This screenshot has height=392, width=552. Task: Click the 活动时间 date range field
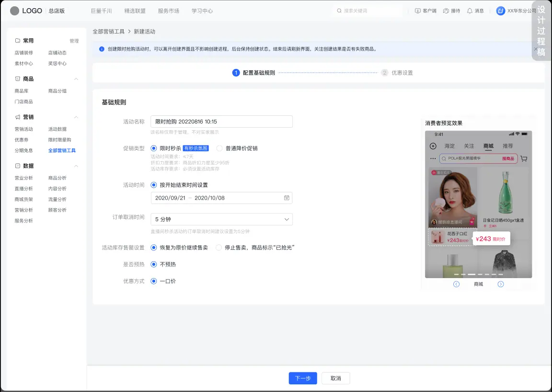coord(221,198)
